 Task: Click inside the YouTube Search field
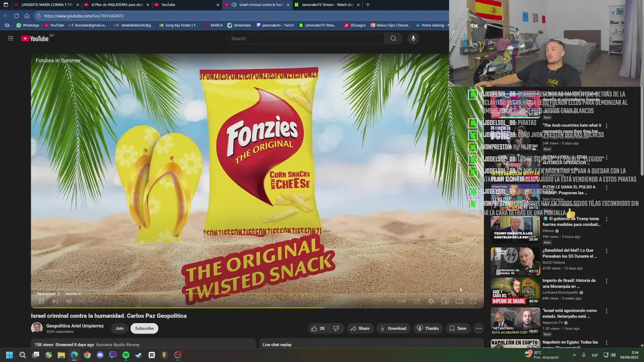305,38
